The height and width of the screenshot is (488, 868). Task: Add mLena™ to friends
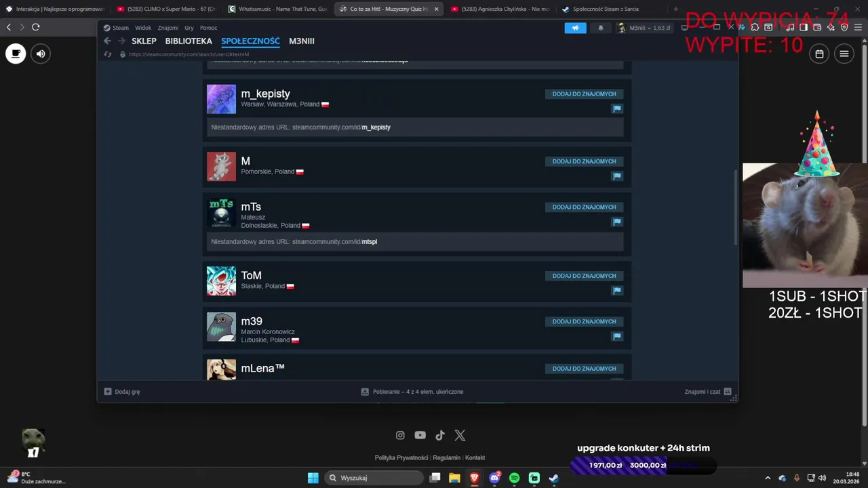[x=584, y=369]
